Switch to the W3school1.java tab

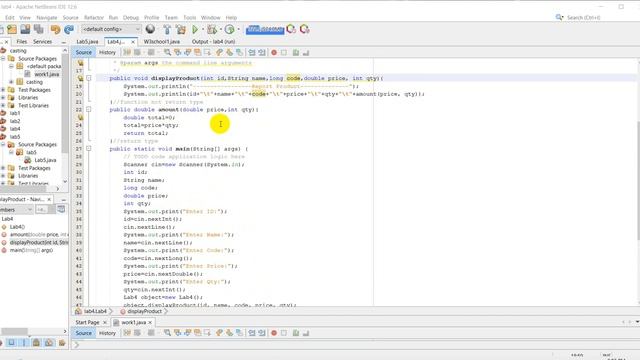pos(162,42)
